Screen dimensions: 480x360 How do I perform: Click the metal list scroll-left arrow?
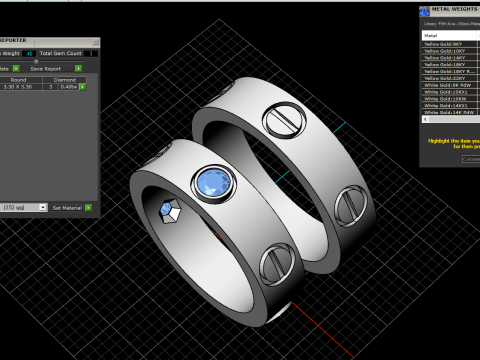click(x=425, y=119)
